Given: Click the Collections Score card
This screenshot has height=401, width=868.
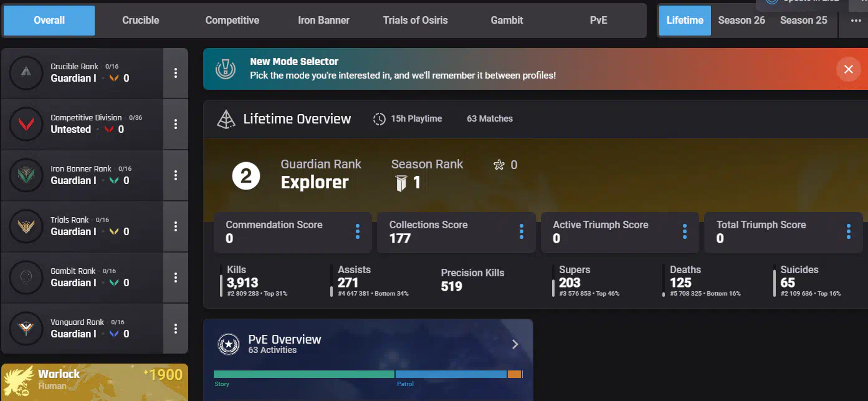Looking at the screenshot, I should (x=456, y=233).
